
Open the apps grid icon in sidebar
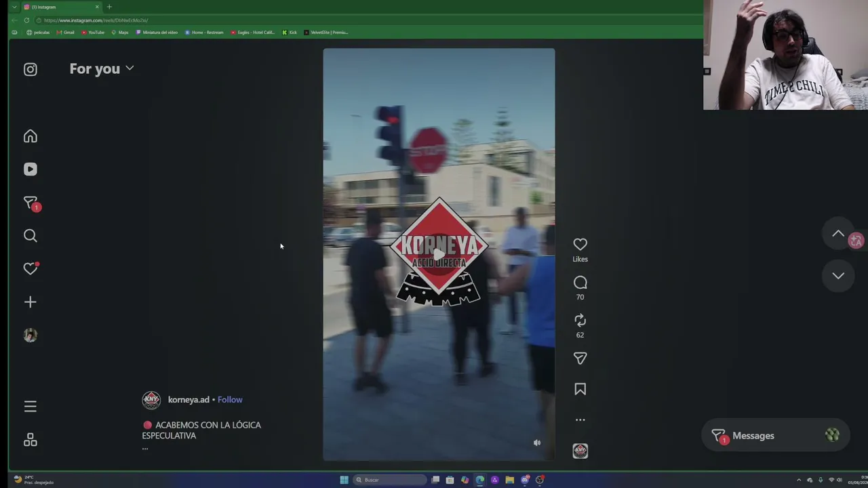[31, 441]
